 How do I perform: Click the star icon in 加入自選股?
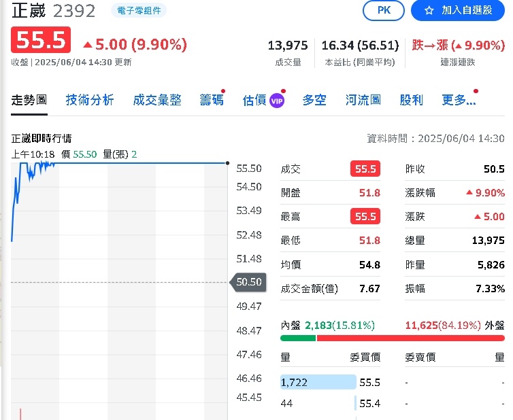pos(429,11)
